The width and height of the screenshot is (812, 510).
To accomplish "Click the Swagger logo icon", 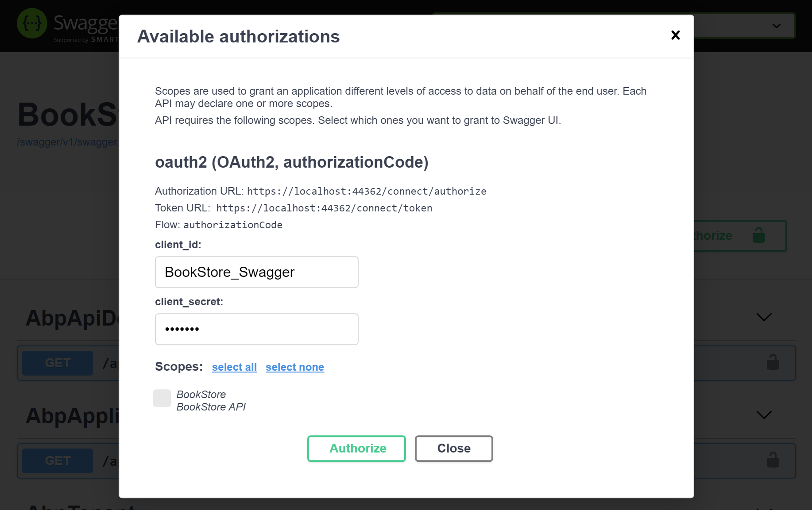I will click(x=31, y=23).
